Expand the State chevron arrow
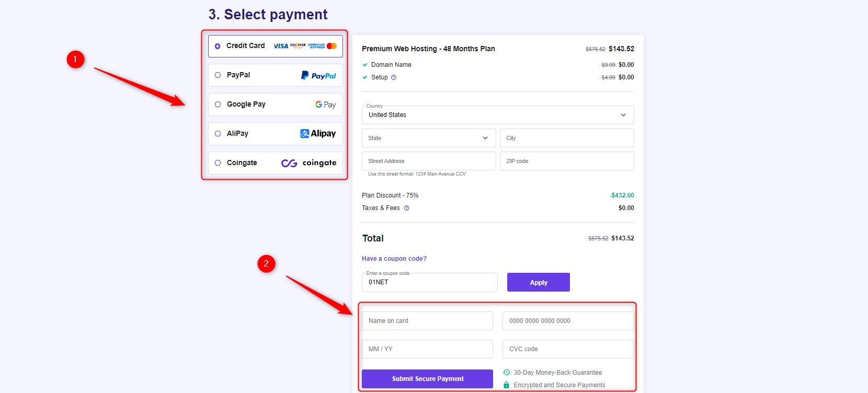The image size is (868, 393). (x=485, y=138)
